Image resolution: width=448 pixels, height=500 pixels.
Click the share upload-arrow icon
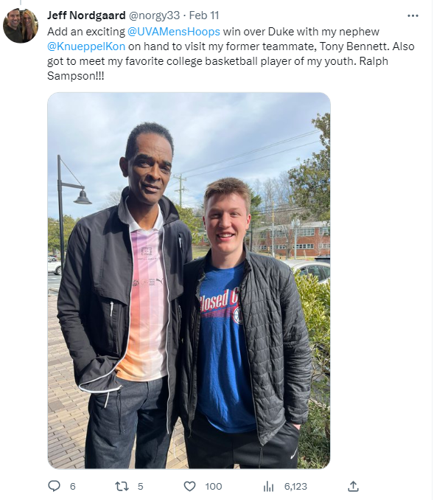pos(354,486)
